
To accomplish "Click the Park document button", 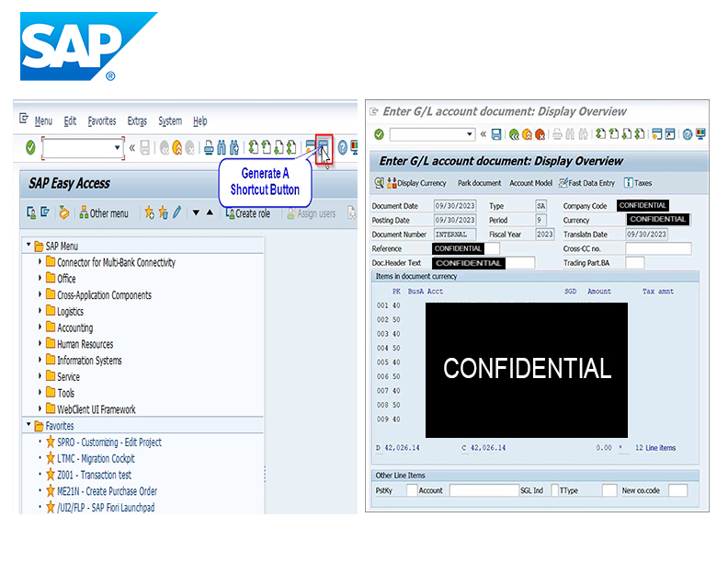I will tap(479, 183).
